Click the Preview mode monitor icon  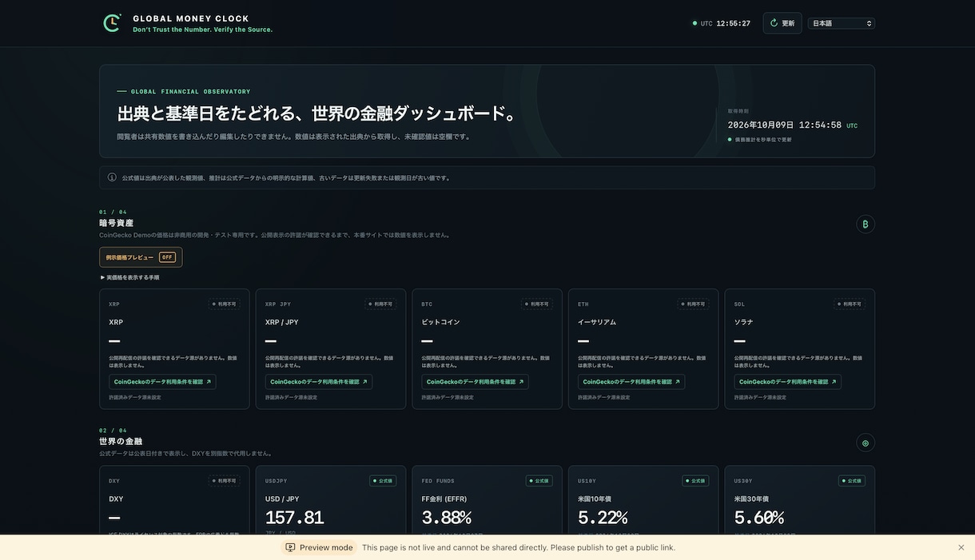coord(290,547)
